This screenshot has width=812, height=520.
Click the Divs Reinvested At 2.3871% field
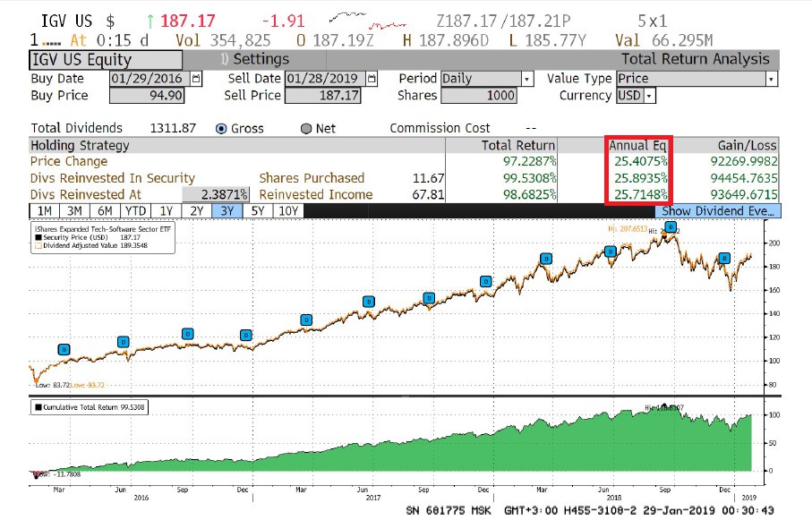[x=216, y=195]
